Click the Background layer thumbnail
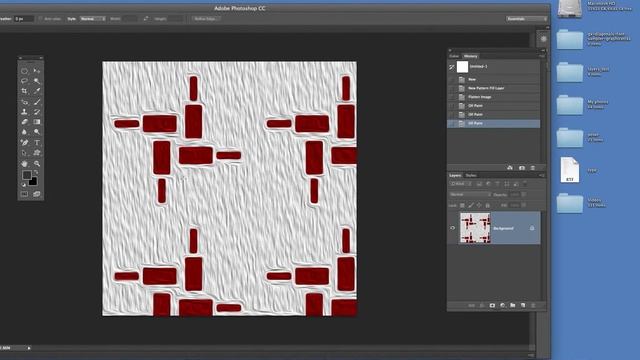 [475, 228]
